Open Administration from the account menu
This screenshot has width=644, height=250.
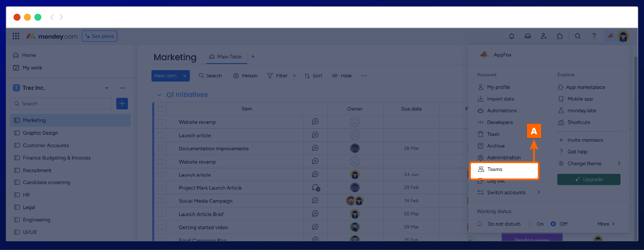click(503, 158)
